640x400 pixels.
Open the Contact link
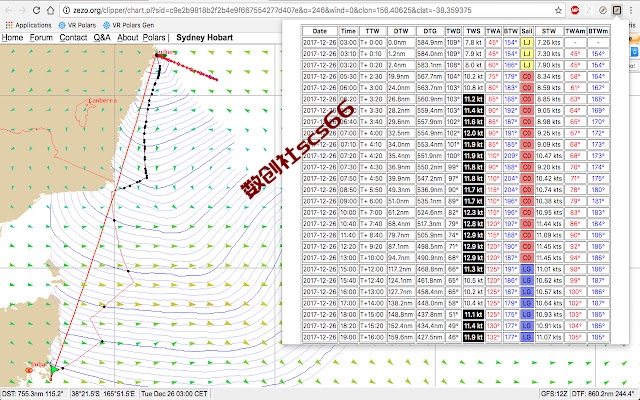(73, 38)
